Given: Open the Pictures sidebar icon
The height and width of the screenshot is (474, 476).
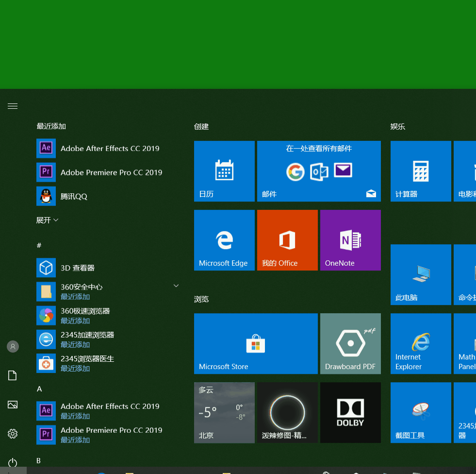Looking at the screenshot, I should (13, 405).
